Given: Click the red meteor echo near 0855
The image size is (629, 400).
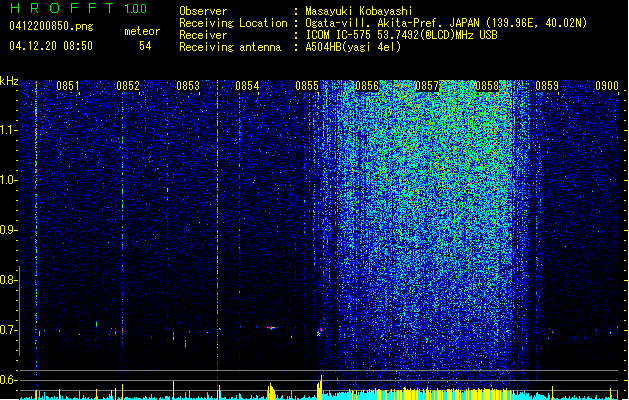Looking at the screenshot, I should [x=320, y=332].
